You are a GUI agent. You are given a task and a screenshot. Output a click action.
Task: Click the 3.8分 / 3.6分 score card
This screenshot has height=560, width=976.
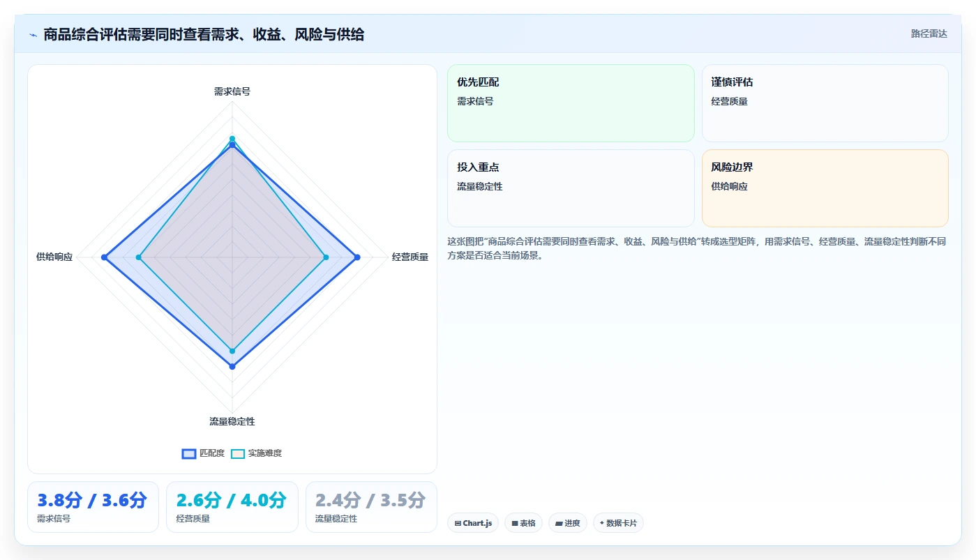93,507
